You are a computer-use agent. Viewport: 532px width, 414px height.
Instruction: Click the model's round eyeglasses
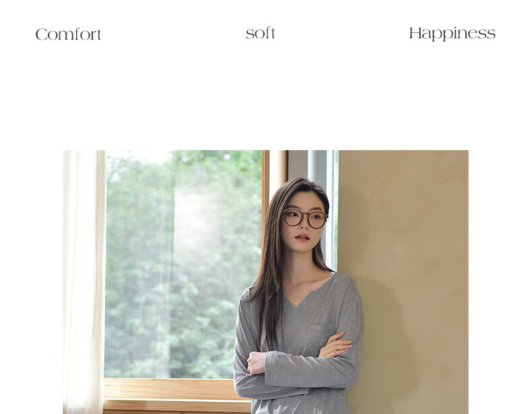click(305, 218)
